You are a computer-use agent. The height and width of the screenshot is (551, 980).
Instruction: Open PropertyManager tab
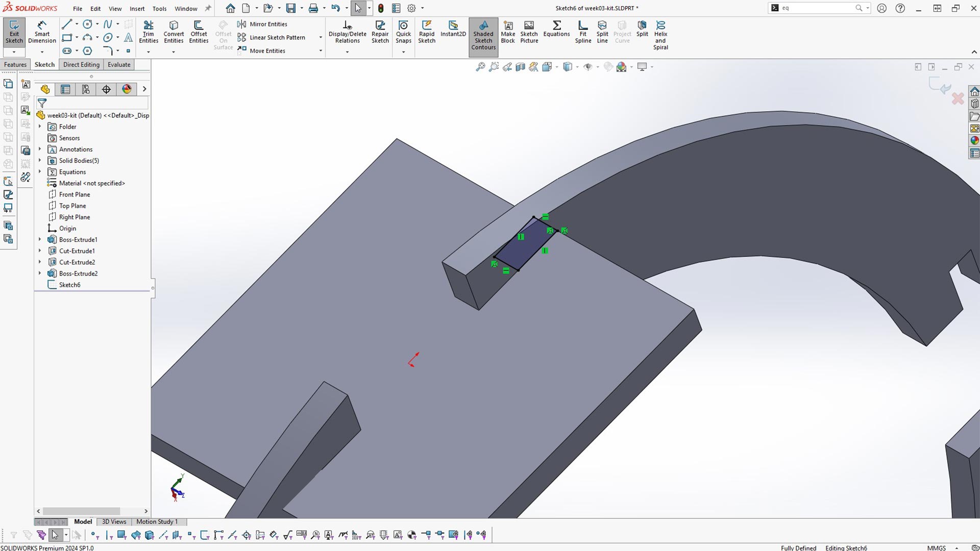pos(65,89)
